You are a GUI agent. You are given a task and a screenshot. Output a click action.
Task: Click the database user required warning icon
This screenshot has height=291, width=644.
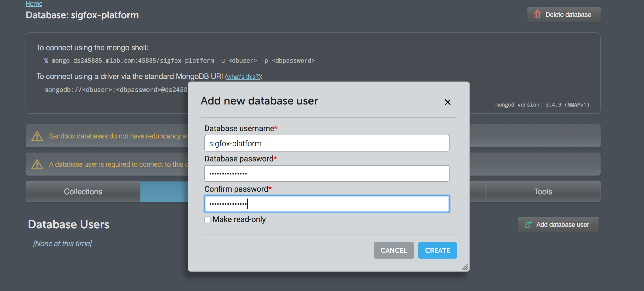tap(37, 164)
